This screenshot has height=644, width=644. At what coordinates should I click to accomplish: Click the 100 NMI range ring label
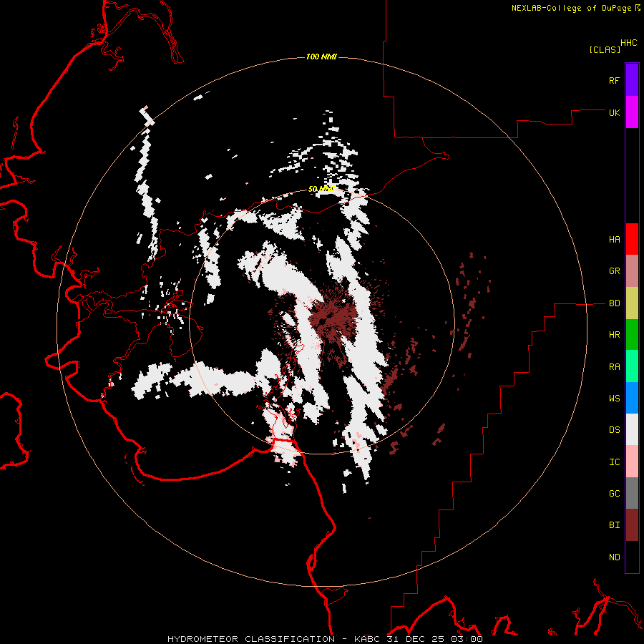[321, 57]
